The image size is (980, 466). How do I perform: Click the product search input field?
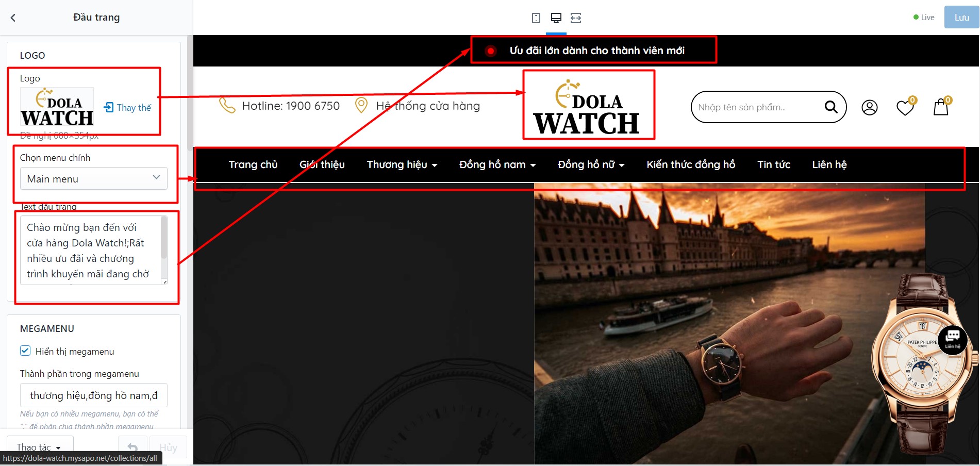pos(758,107)
